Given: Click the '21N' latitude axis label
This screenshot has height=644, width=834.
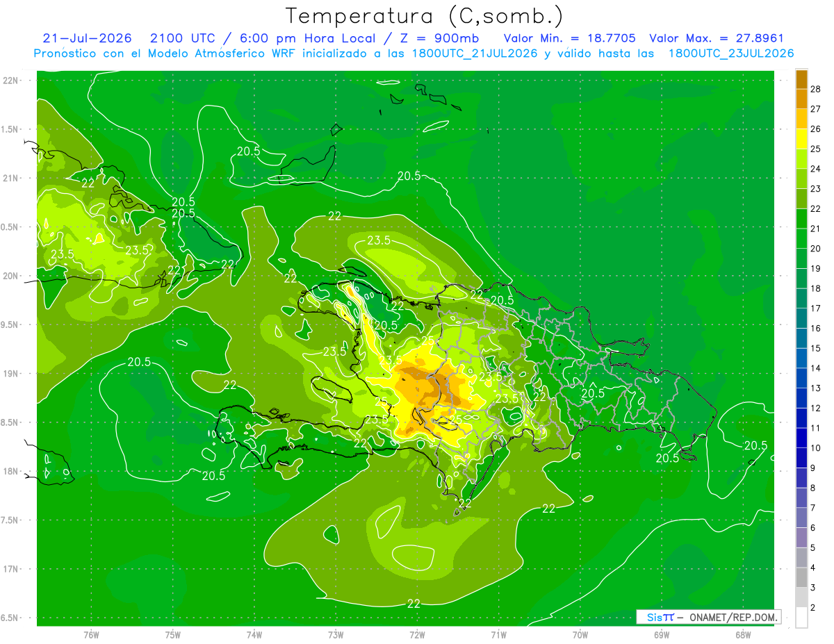Looking at the screenshot, I should [x=11, y=178].
